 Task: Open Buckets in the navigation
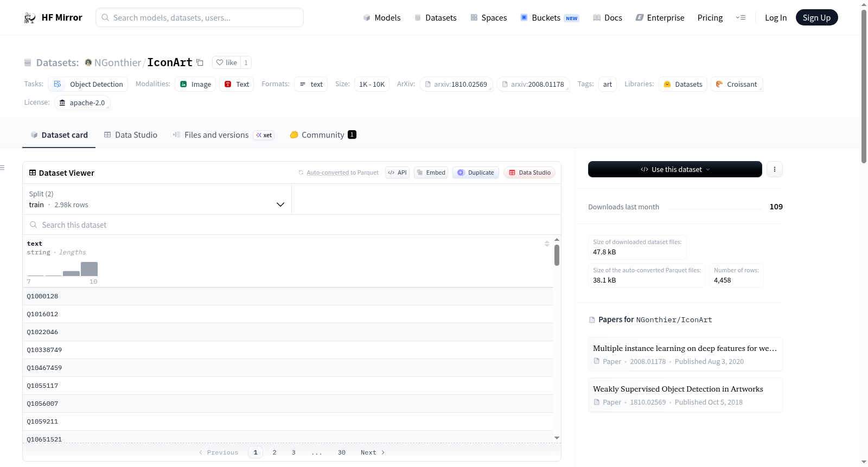click(550, 18)
